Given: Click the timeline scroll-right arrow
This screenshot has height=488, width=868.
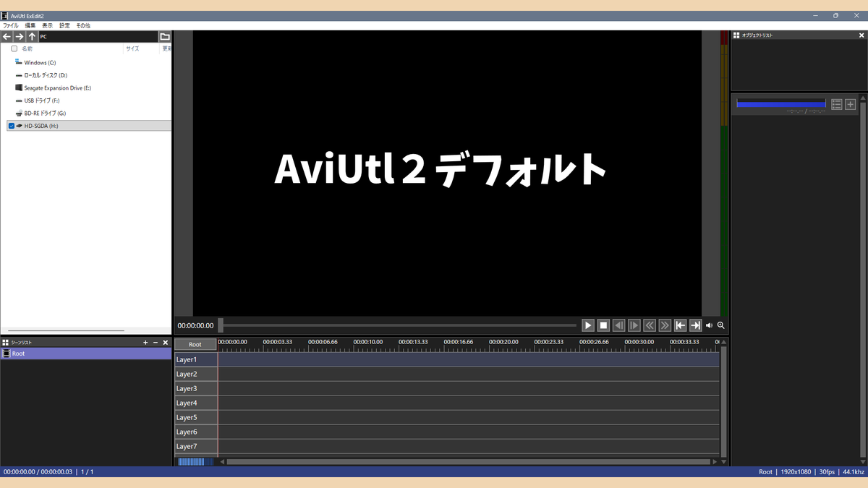Looking at the screenshot, I should (x=715, y=461).
